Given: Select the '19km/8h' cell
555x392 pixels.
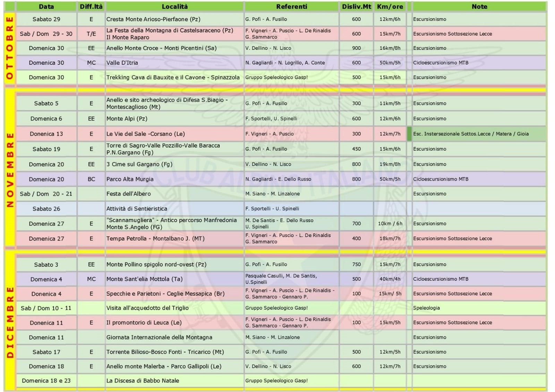Looking at the screenshot, I should [390, 164].
